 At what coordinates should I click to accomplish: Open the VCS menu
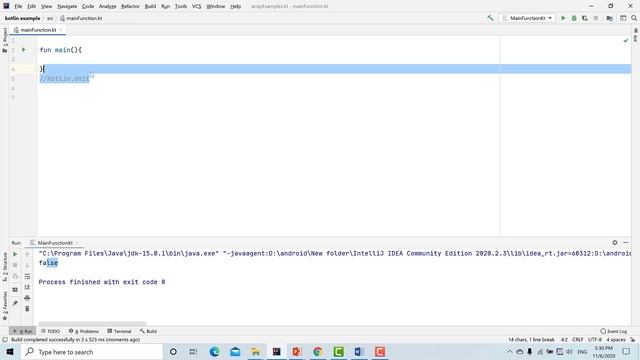196,6
